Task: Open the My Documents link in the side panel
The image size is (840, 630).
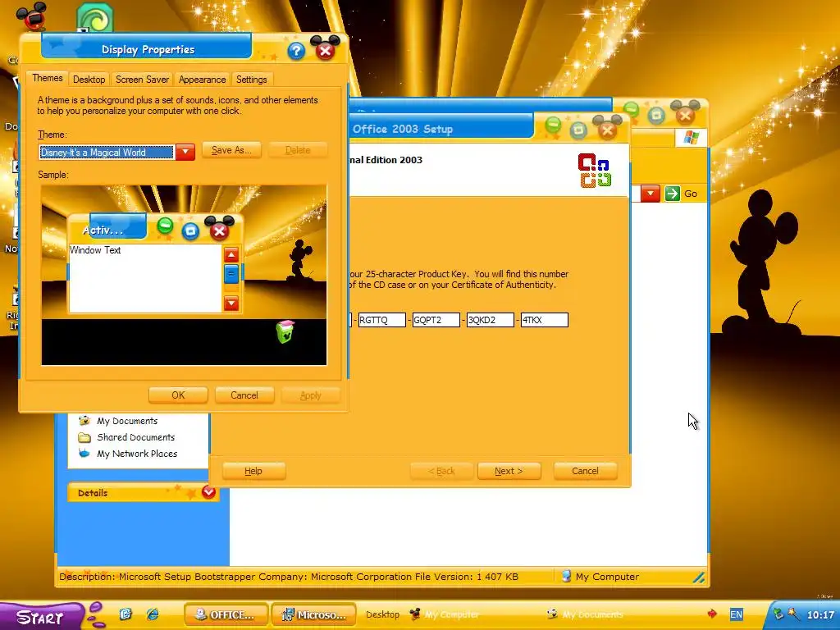Action: click(x=127, y=421)
